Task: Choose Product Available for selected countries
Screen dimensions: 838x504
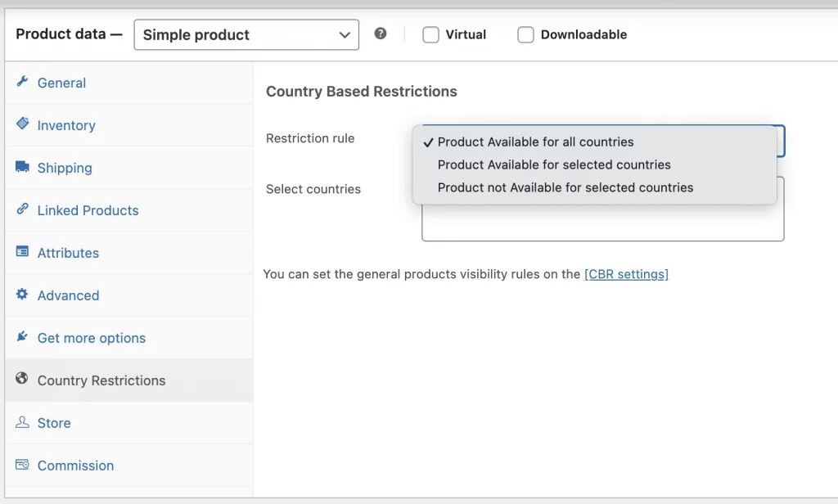Action: point(554,164)
